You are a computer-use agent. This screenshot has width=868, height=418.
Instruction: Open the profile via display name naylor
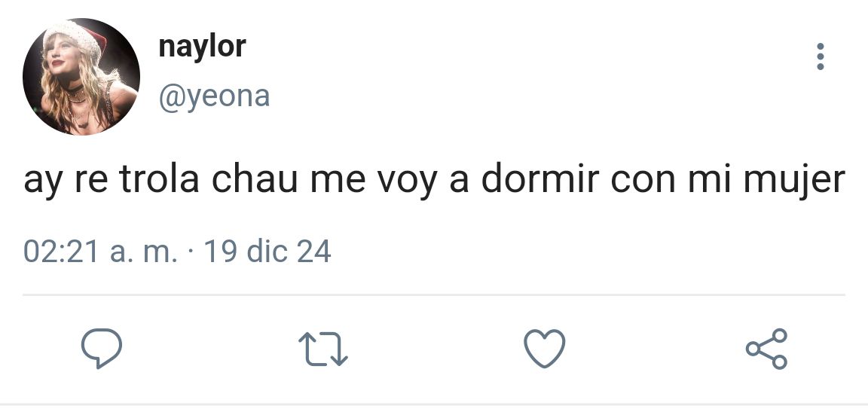(202, 47)
